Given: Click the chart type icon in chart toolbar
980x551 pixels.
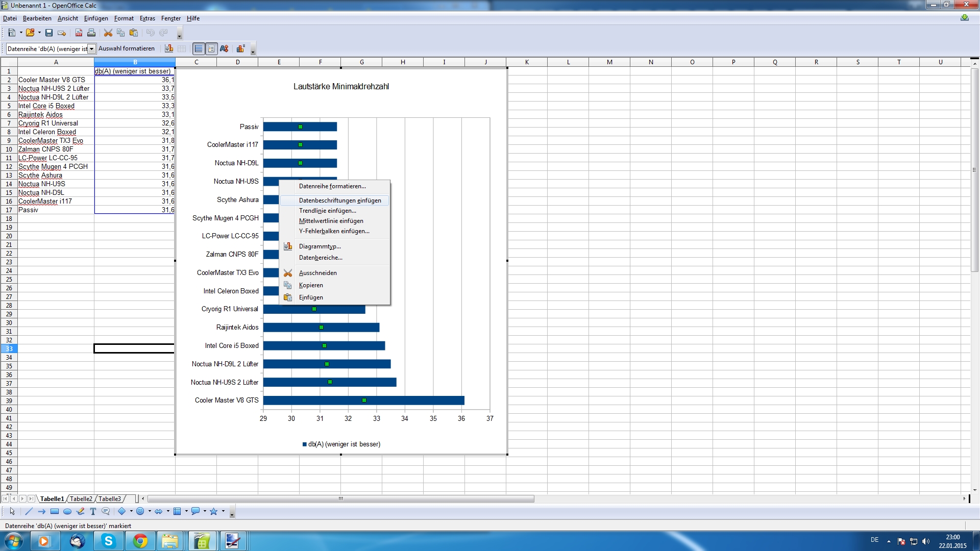Looking at the screenshot, I should point(169,48).
